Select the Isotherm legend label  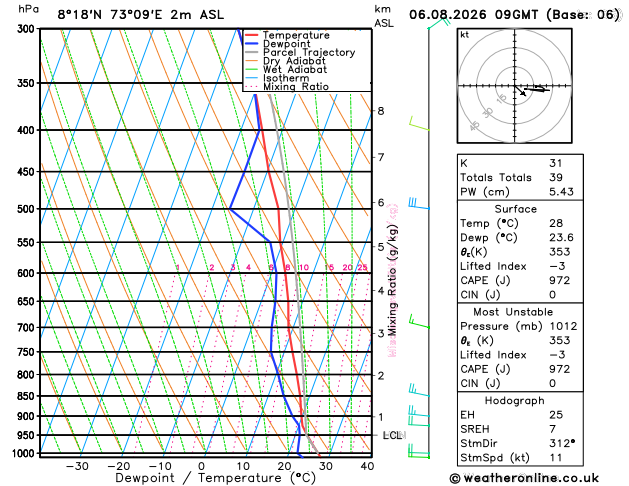[x=286, y=78]
